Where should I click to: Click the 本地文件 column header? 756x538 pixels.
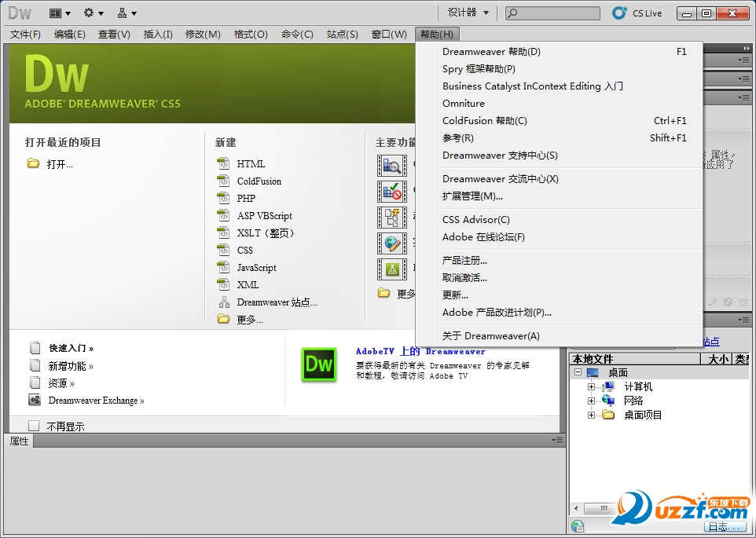(635, 359)
